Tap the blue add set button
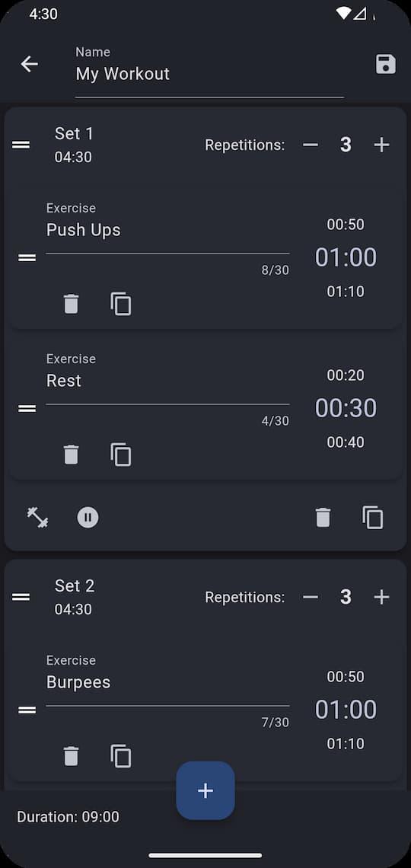The height and width of the screenshot is (868, 411). 205,790
